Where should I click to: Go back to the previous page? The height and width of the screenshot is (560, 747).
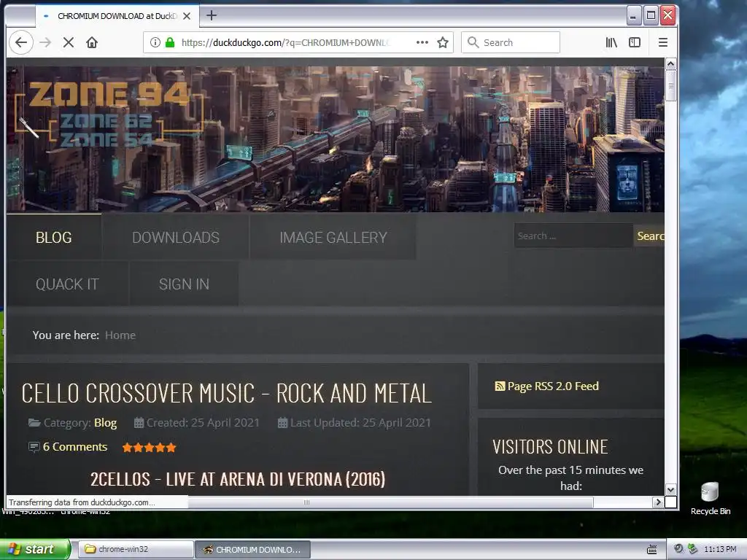point(21,42)
